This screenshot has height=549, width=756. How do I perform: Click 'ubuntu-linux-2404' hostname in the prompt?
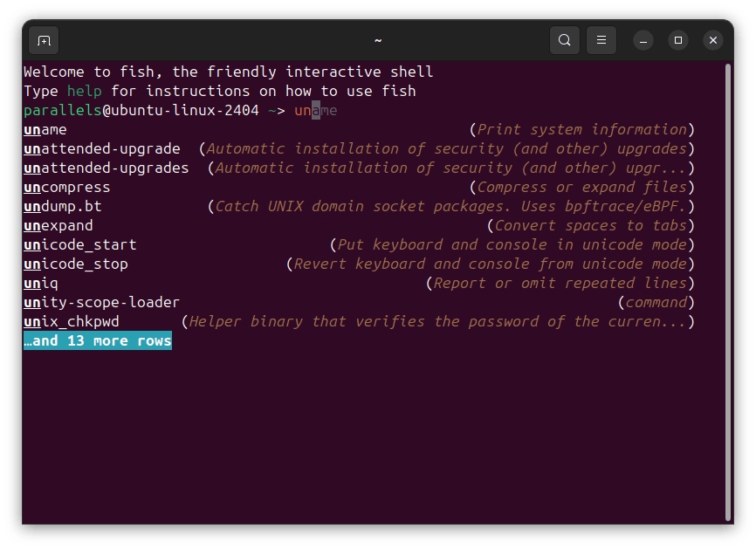pos(185,110)
